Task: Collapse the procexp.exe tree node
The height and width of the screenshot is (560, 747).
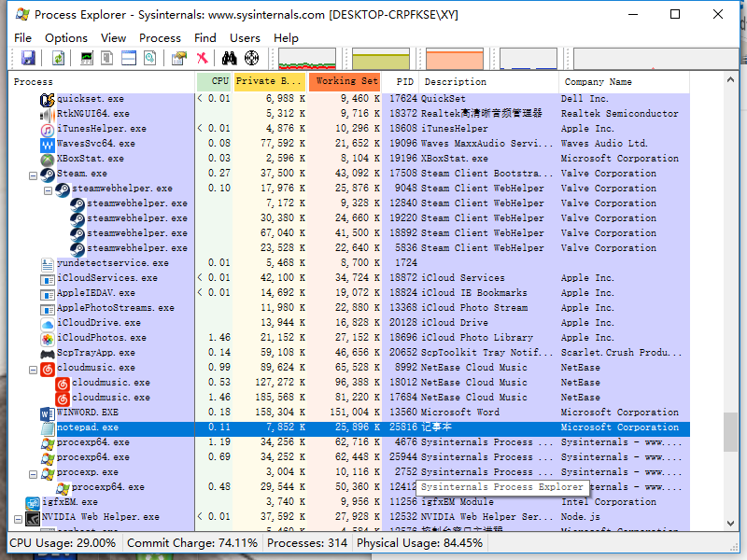Action: 33,475
